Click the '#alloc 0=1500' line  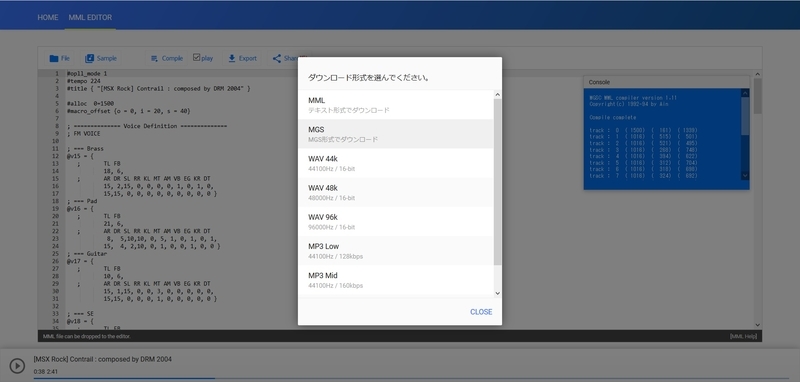90,104
